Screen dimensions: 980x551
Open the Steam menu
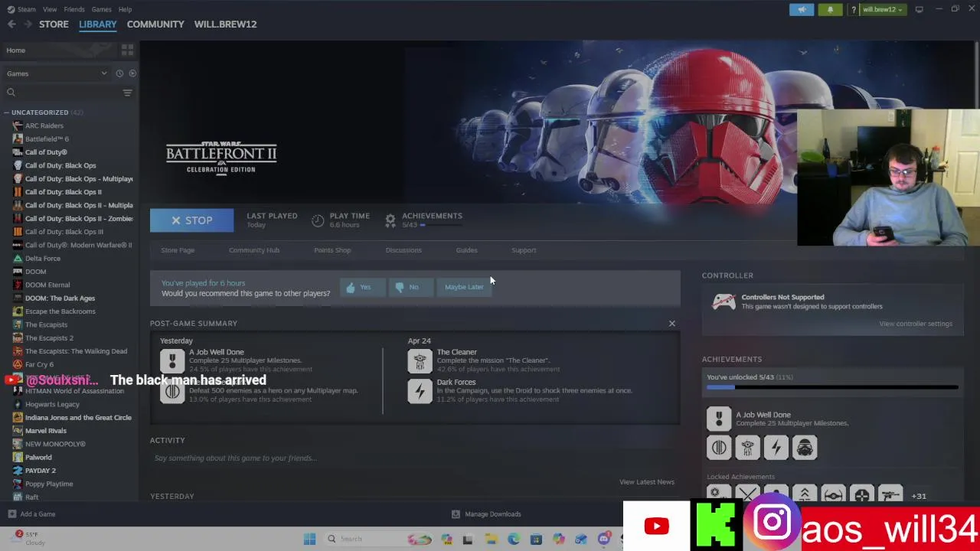coord(22,9)
